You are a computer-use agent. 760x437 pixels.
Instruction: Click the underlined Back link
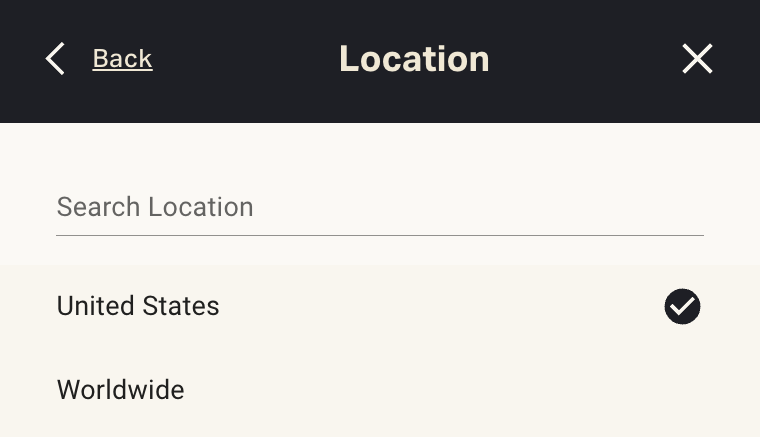click(x=122, y=59)
